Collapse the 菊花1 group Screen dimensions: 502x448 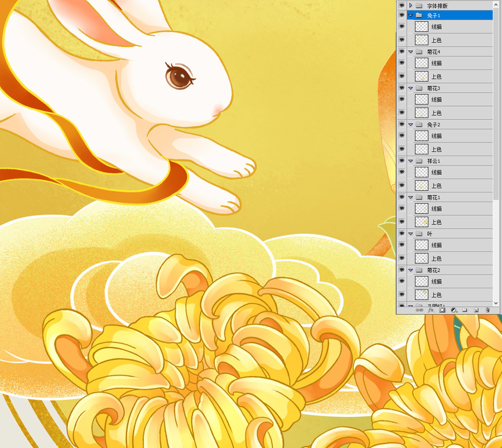pyautogui.click(x=411, y=197)
